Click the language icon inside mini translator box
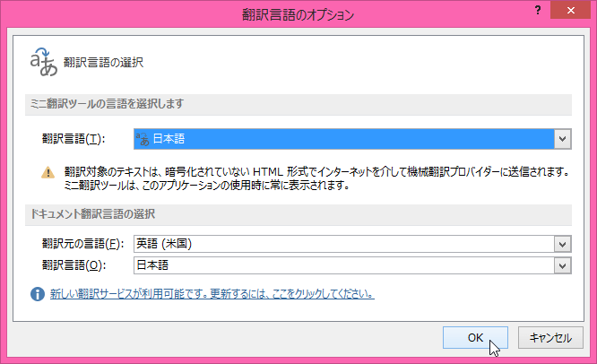The height and width of the screenshot is (364, 597). click(142, 138)
